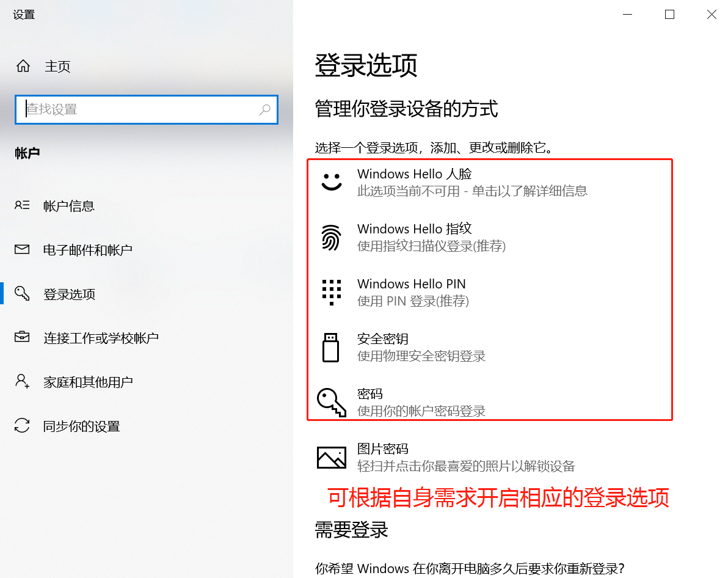The width and height of the screenshot is (728, 578).
Task: Go to 电子邮件和帐户
Action: (x=88, y=250)
